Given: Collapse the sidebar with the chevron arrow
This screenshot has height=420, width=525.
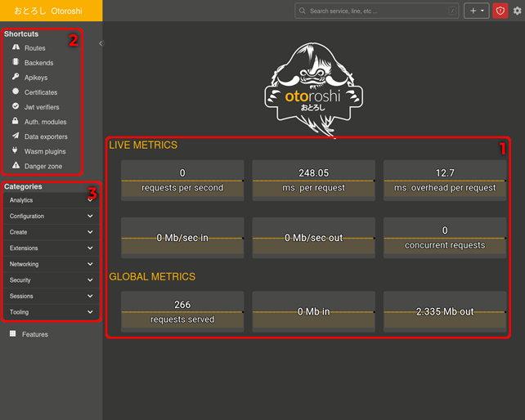Looking at the screenshot, I should [101, 43].
